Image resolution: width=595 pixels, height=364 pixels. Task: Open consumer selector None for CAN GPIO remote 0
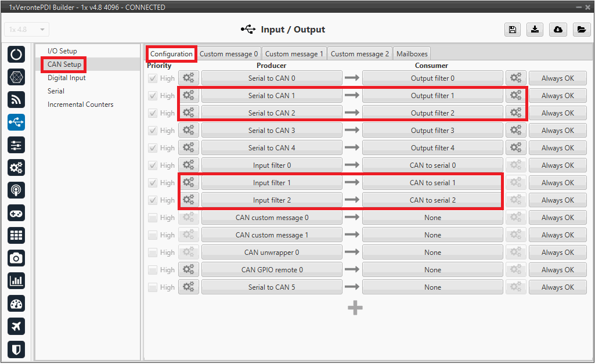[432, 270]
